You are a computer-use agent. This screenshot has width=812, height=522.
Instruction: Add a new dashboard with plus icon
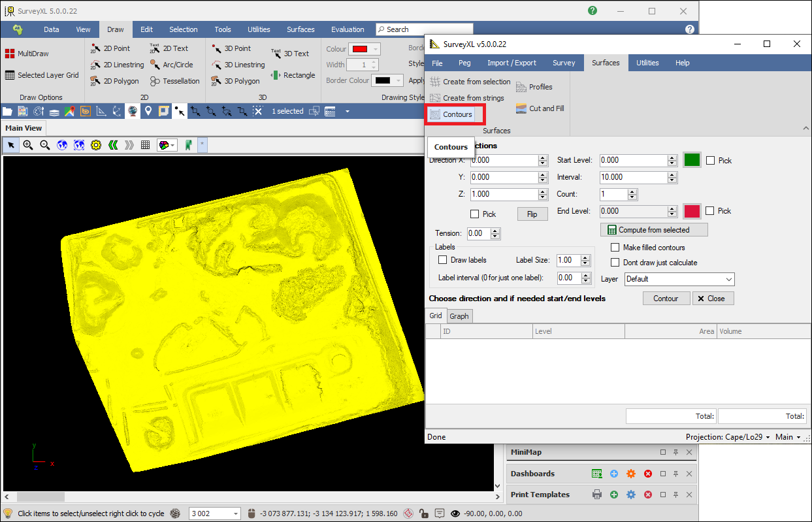point(613,474)
